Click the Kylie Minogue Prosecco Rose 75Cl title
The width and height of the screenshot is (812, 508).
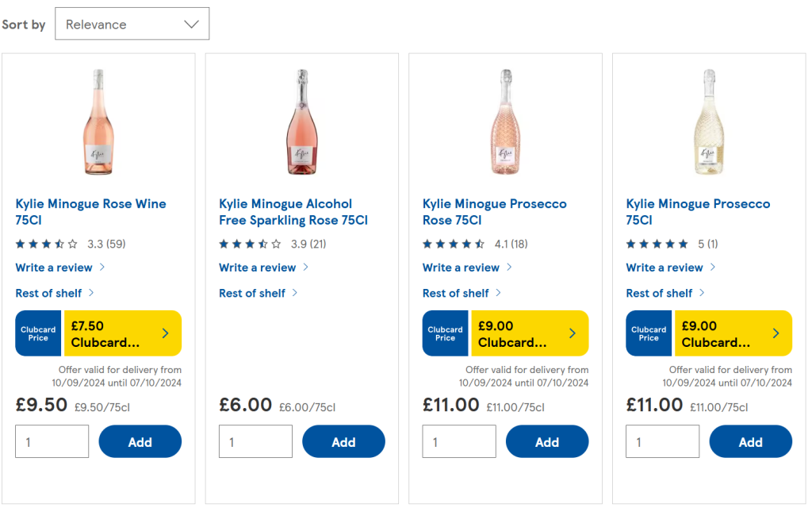494,212
